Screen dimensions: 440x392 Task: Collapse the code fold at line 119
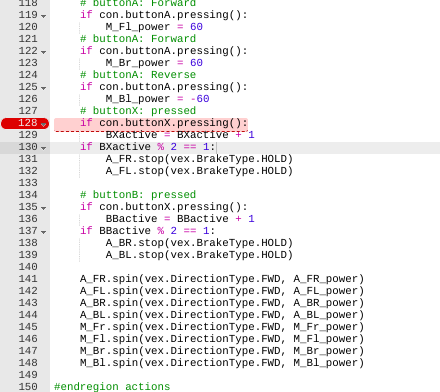[x=44, y=16]
